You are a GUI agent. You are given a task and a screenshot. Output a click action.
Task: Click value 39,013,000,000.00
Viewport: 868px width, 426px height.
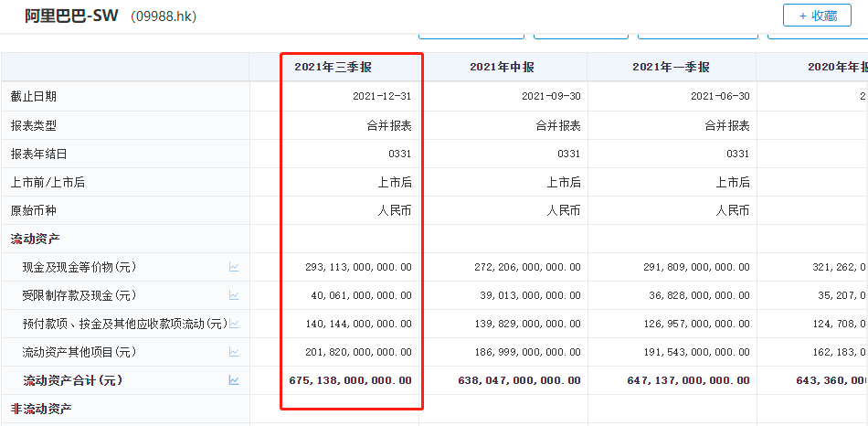click(x=531, y=295)
